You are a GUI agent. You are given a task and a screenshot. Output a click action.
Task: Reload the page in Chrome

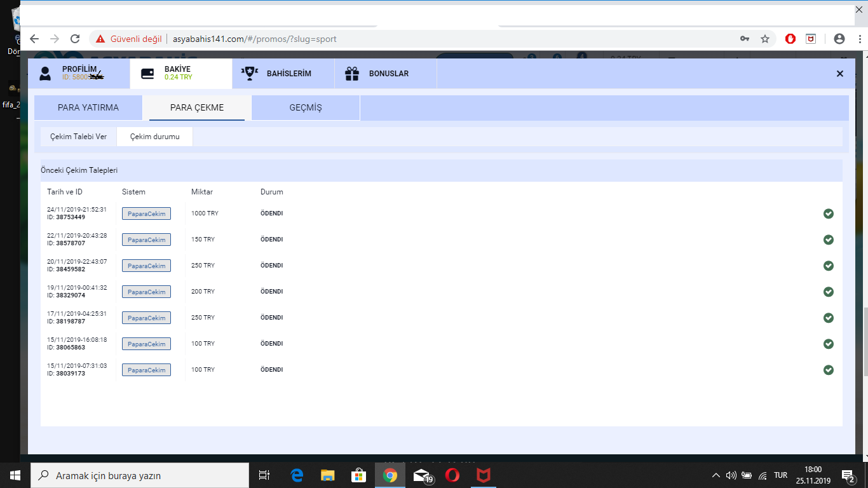point(75,39)
